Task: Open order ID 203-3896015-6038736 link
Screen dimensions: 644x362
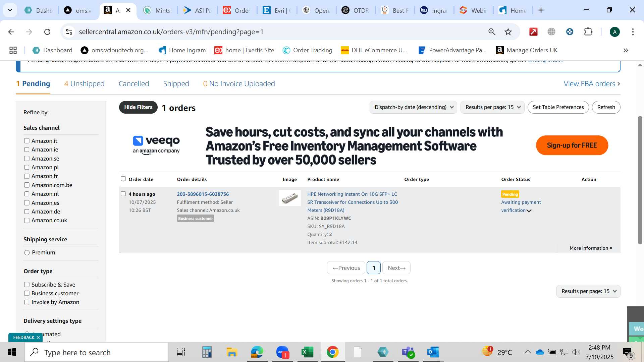Action: coord(203,194)
